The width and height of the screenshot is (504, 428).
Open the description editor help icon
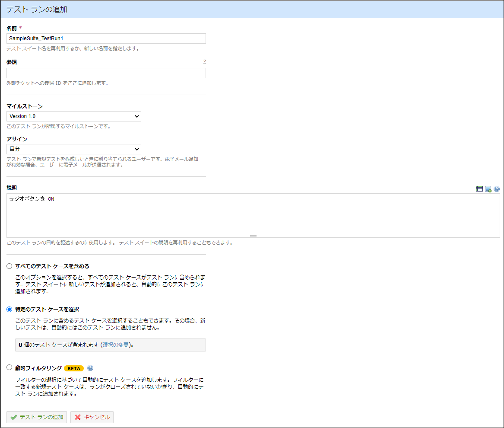(x=497, y=189)
